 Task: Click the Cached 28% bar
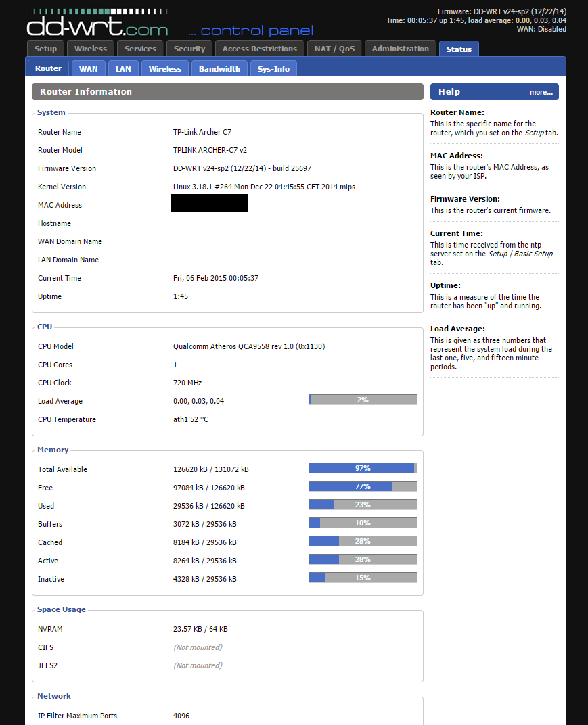[363, 541]
